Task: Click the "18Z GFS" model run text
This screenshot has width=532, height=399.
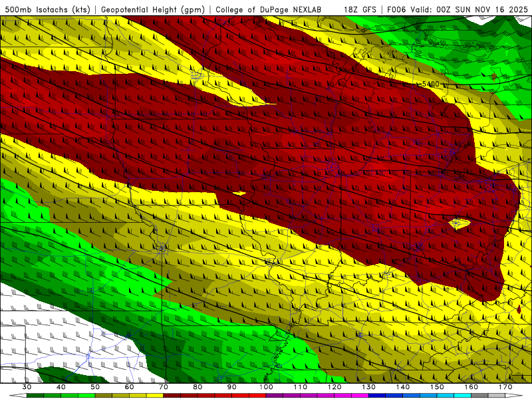Action: [x=360, y=10]
